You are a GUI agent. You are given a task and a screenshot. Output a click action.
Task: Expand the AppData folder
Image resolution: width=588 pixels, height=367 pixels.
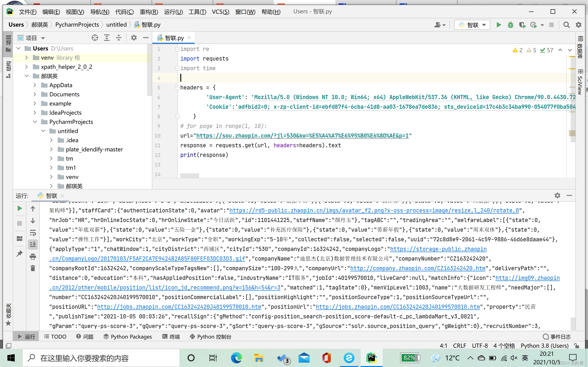coord(35,85)
